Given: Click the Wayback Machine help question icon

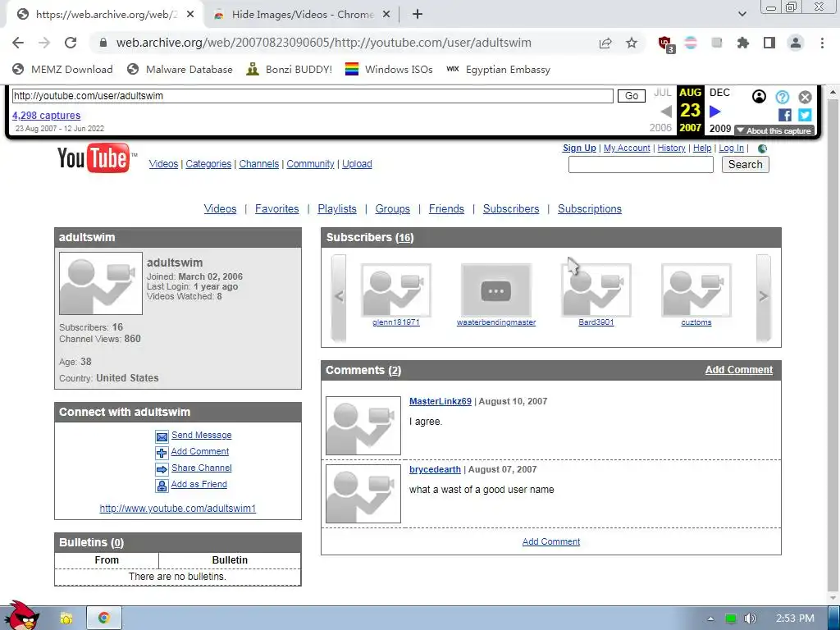Looking at the screenshot, I should [x=782, y=97].
